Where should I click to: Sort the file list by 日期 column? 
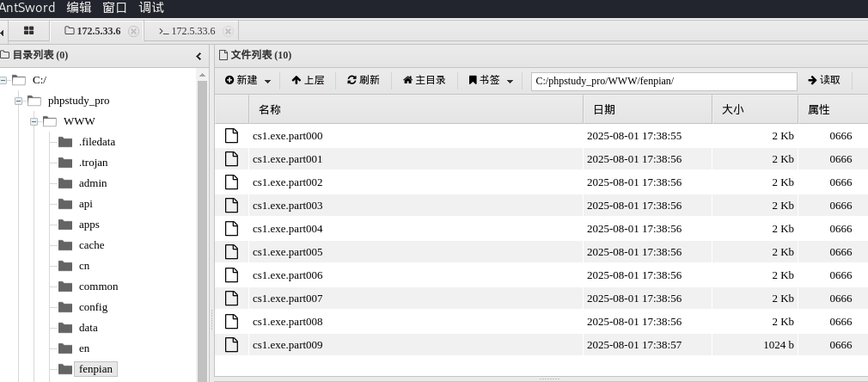point(648,110)
